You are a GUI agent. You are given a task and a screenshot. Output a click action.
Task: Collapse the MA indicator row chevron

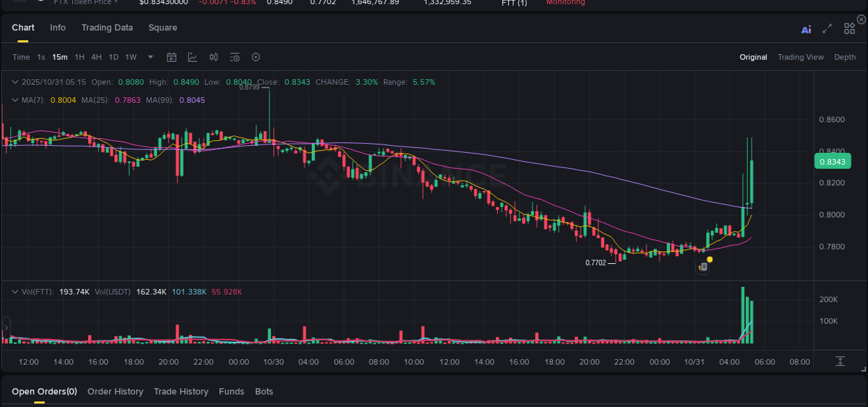click(x=15, y=100)
